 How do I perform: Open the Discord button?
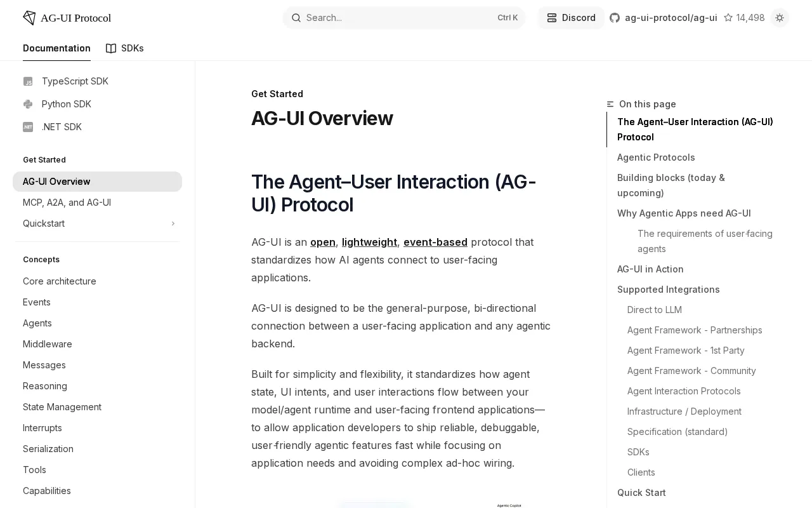point(571,18)
